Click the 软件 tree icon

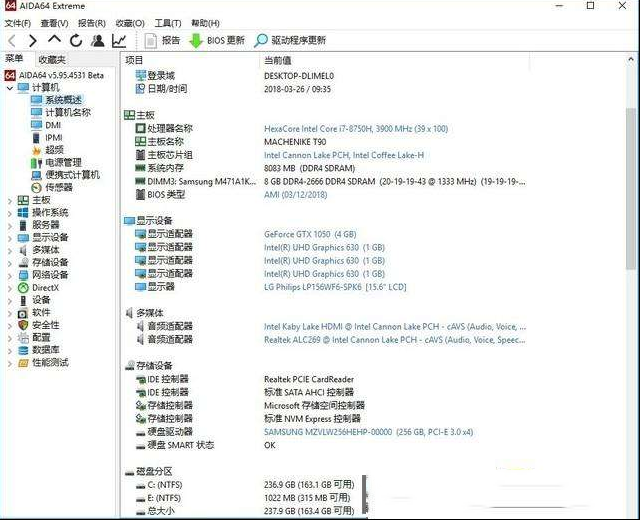(x=23, y=313)
